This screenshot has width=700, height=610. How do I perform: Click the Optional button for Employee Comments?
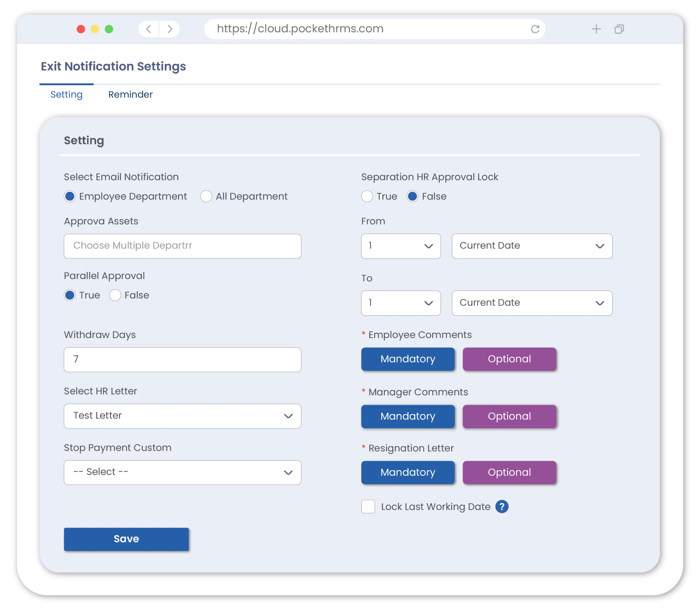509,358
